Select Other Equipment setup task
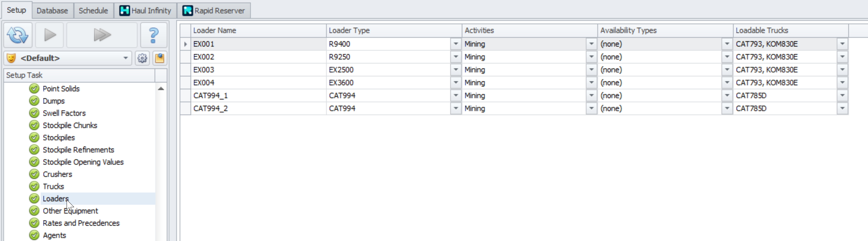 [70, 211]
